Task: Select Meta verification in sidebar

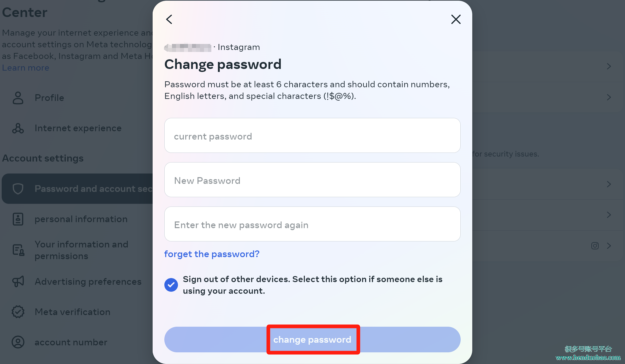Action: tap(72, 312)
